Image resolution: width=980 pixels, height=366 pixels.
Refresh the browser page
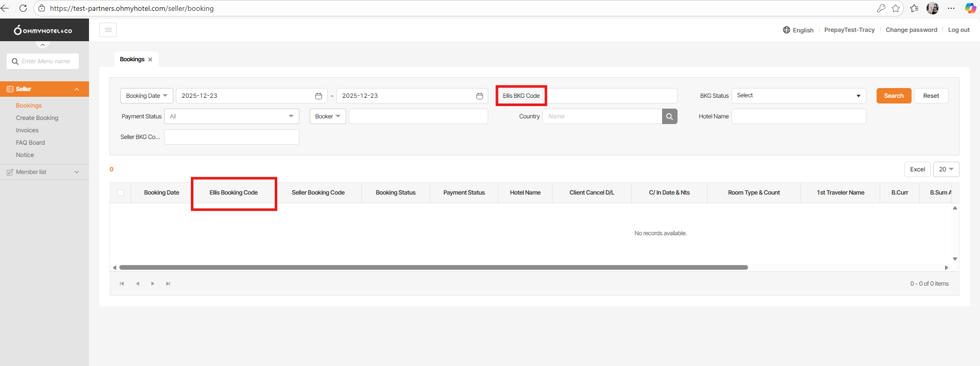click(x=23, y=8)
